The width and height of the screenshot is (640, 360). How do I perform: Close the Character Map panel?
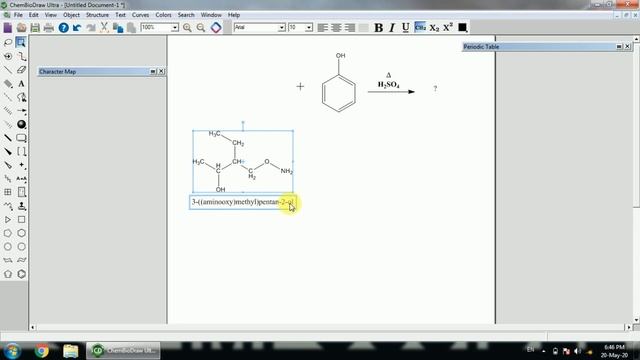coord(161,71)
